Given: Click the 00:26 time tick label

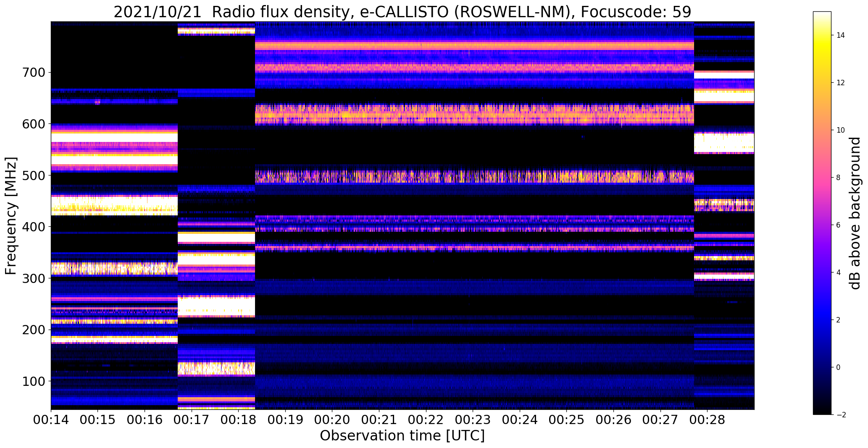Looking at the screenshot, I should [x=613, y=420].
